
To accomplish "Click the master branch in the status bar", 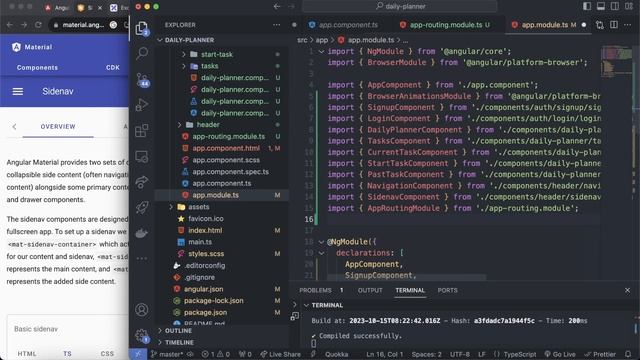I will click(168, 354).
